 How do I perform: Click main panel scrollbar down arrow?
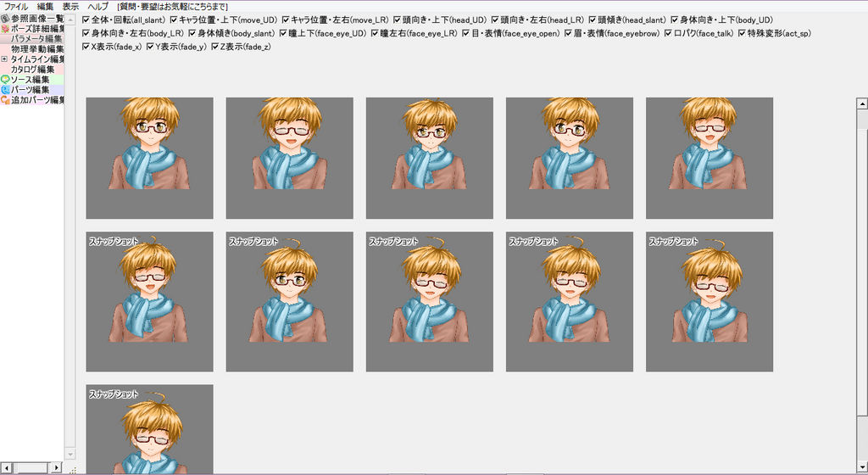pyautogui.click(x=862, y=467)
